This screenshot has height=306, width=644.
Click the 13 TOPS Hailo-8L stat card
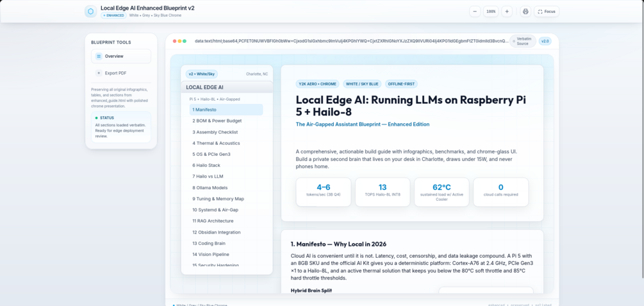click(x=383, y=192)
